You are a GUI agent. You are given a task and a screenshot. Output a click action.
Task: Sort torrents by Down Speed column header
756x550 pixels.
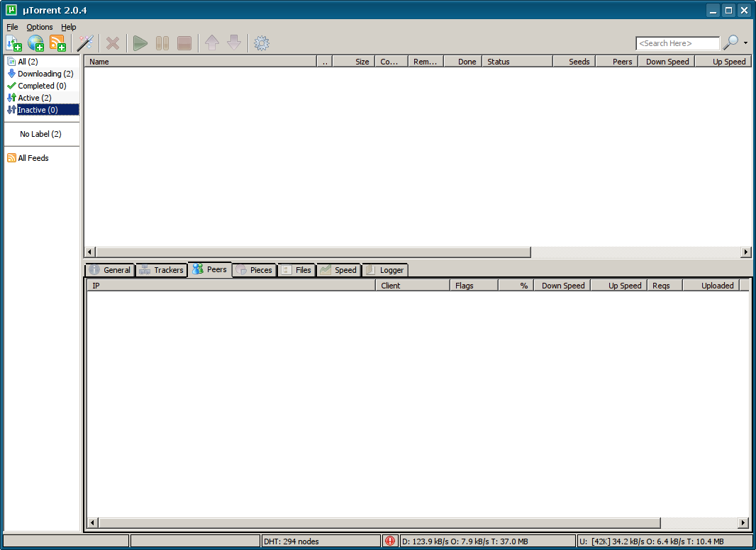click(x=667, y=62)
